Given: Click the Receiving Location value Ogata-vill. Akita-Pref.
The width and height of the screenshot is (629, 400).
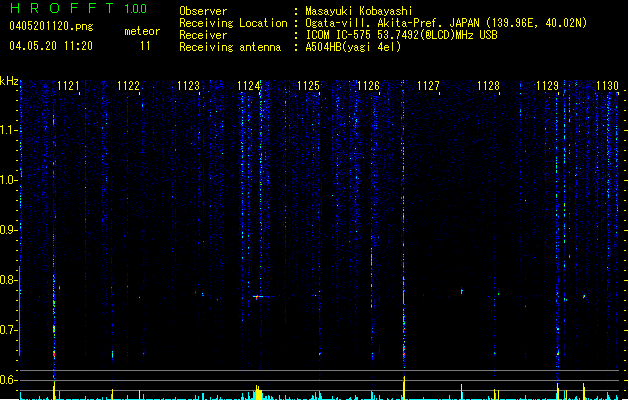Looking at the screenshot, I should pyautogui.click(x=375, y=23).
